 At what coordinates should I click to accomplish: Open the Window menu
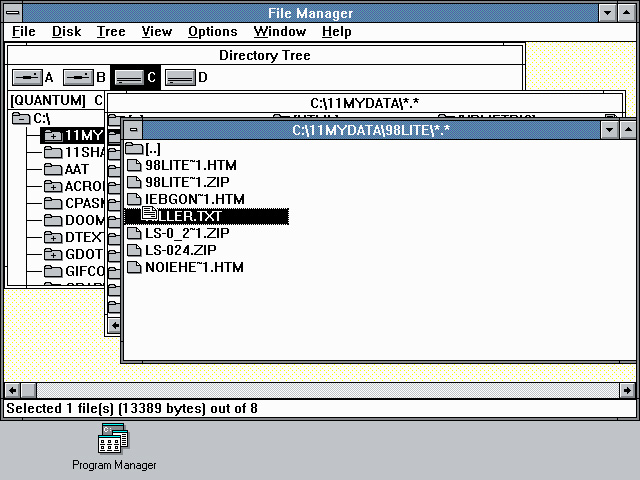pyautogui.click(x=280, y=31)
